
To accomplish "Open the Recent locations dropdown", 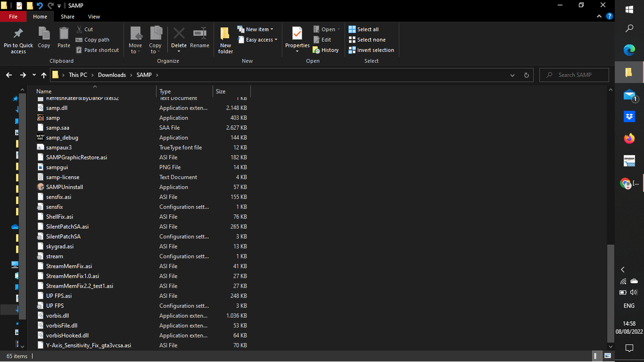I will (34, 75).
